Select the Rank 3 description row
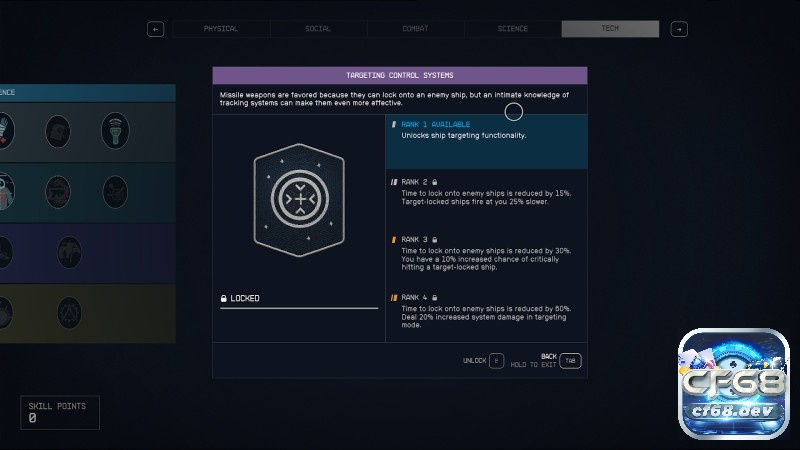This screenshot has width=800, height=450. tap(486, 254)
